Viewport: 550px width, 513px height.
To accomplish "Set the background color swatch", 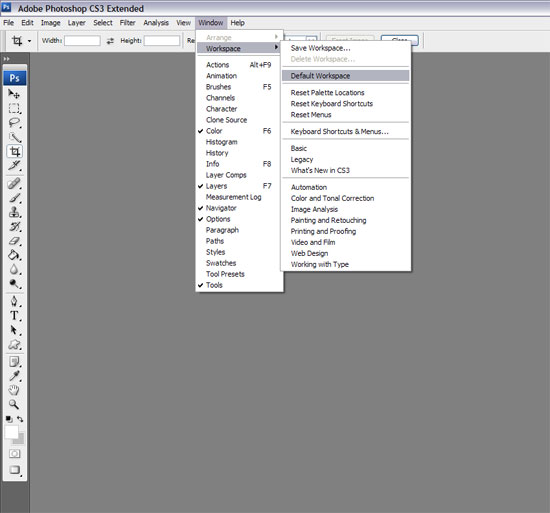I will tap(20, 439).
